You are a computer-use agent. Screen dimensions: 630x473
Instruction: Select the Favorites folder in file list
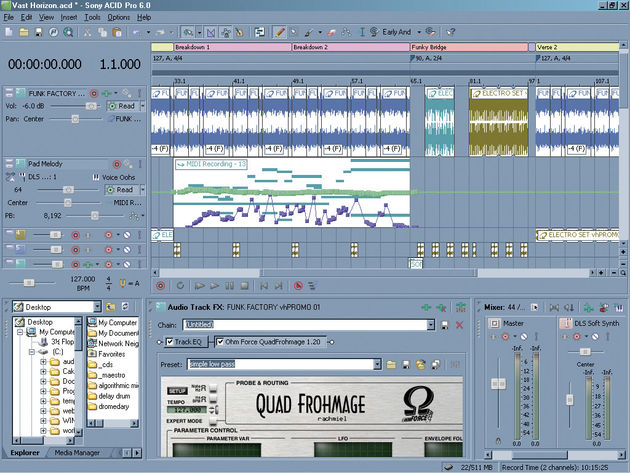point(106,354)
